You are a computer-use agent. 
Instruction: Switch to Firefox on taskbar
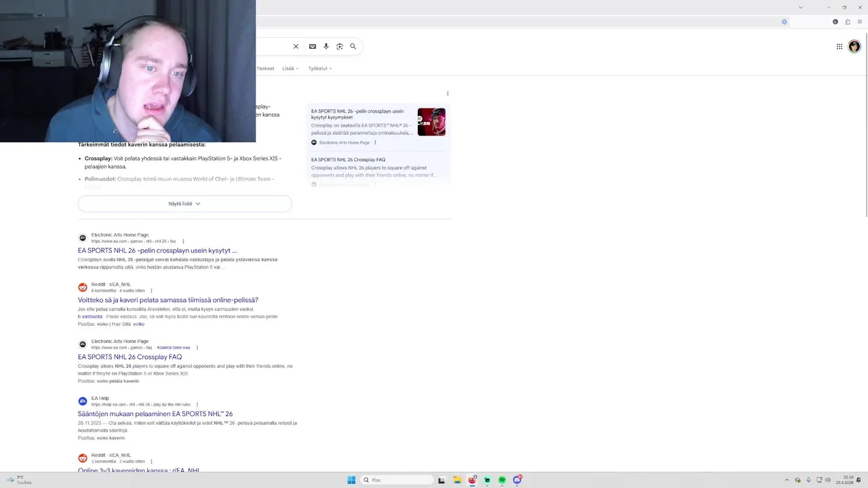(473, 480)
